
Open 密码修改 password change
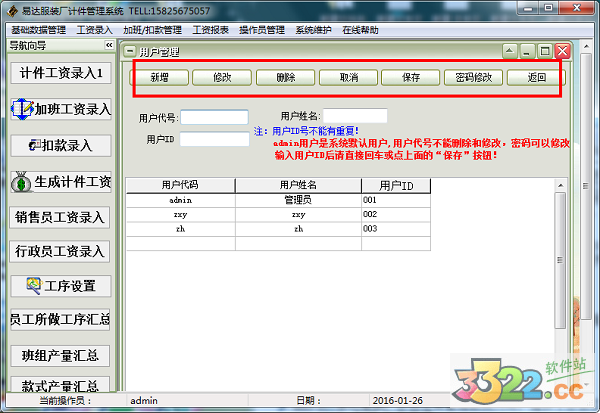click(473, 78)
